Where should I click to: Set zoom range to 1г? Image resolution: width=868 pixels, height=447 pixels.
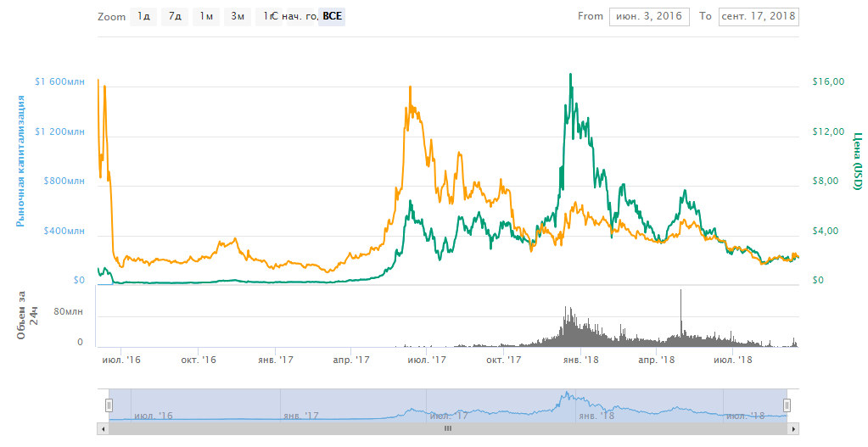point(267,17)
